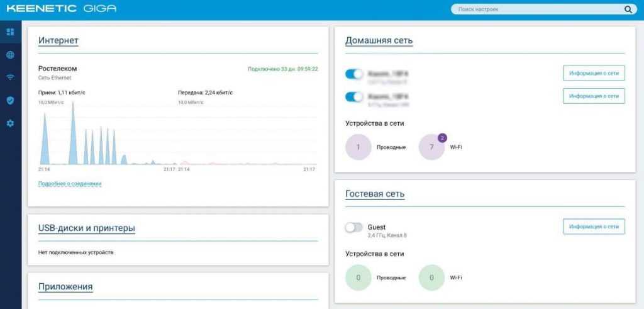Click the purple badge showing 2 on Wi-Fi devices
The width and height of the screenshot is (644, 309).
click(x=442, y=138)
